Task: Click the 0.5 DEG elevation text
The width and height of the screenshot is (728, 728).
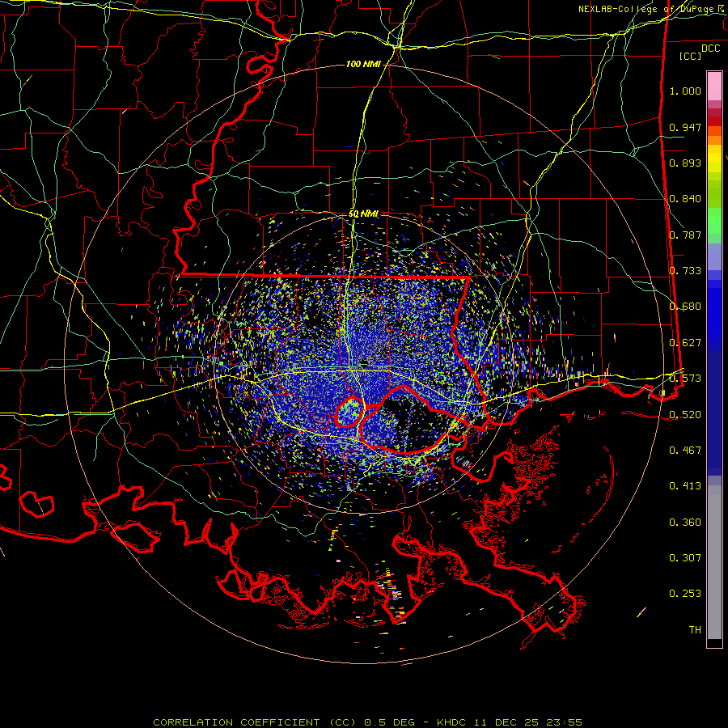Action: pyautogui.click(x=391, y=722)
